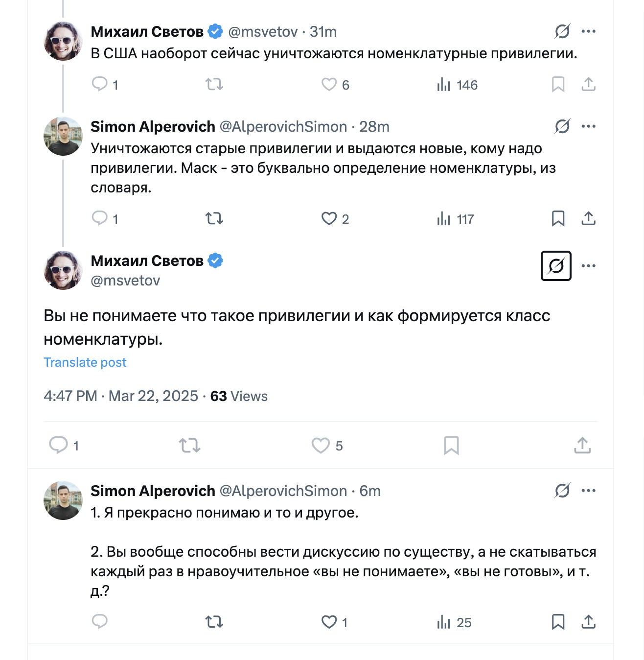
Task: Bookmark the main 4:47 PM post
Action: pyautogui.click(x=451, y=445)
